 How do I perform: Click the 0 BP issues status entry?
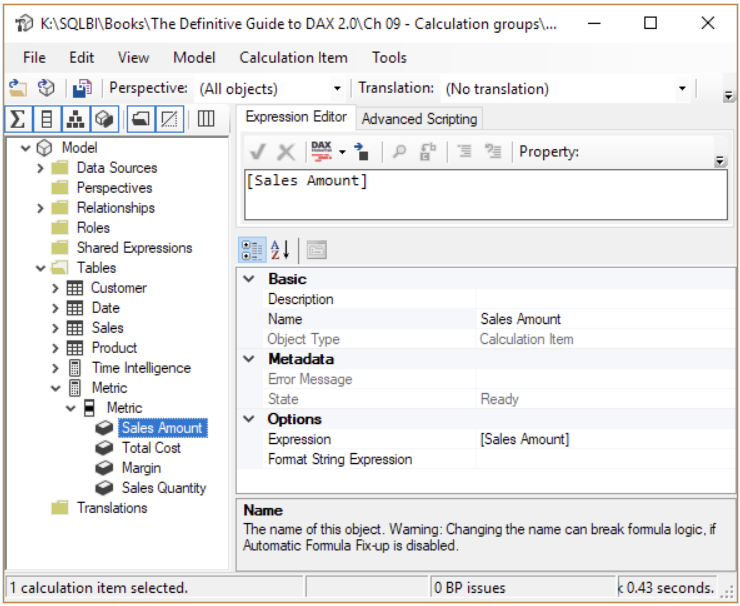click(523, 588)
